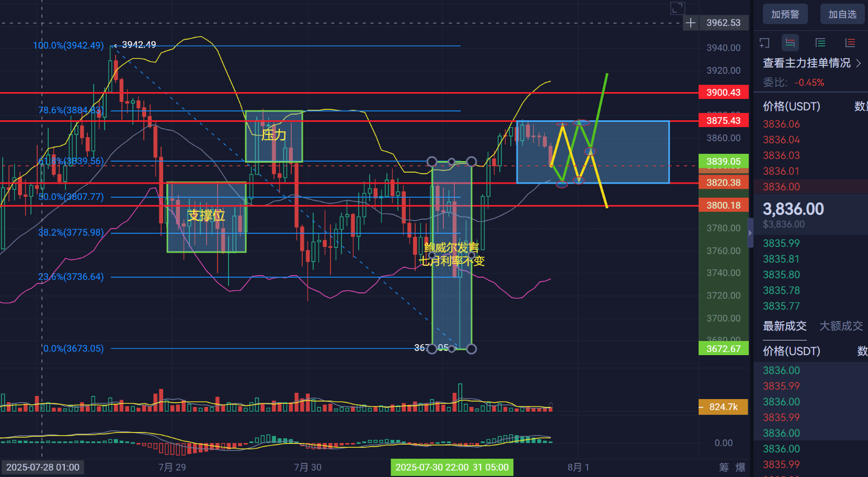Select the 3800.18 red price line label
The image size is (868, 477).
tap(724, 206)
